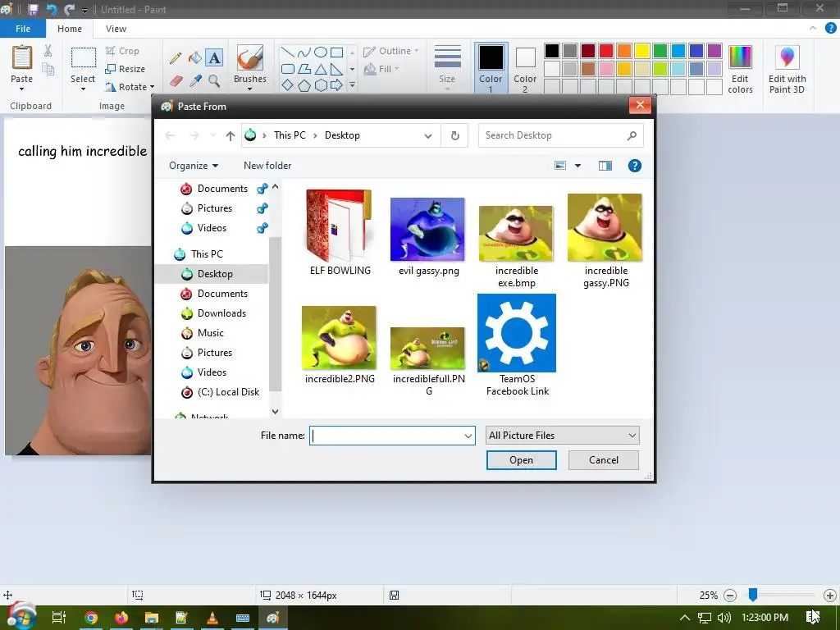Choose the Oval shape in Shapes gallery
Image resolution: width=840 pixels, height=630 pixels.
tap(321, 52)
